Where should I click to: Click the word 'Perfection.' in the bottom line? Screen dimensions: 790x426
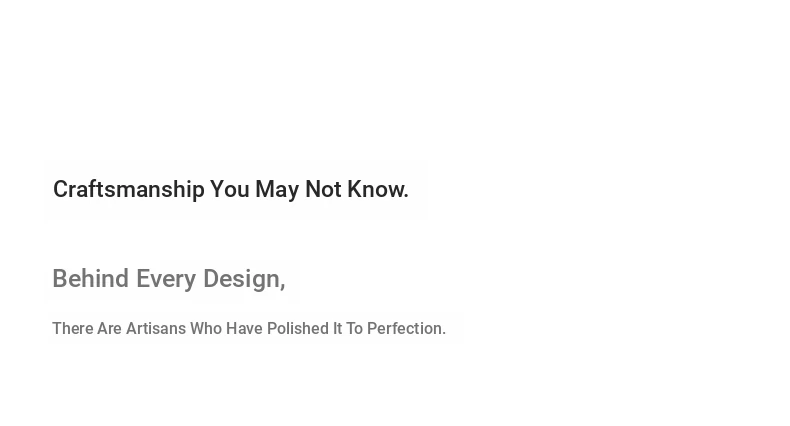[x=406, y=328]
